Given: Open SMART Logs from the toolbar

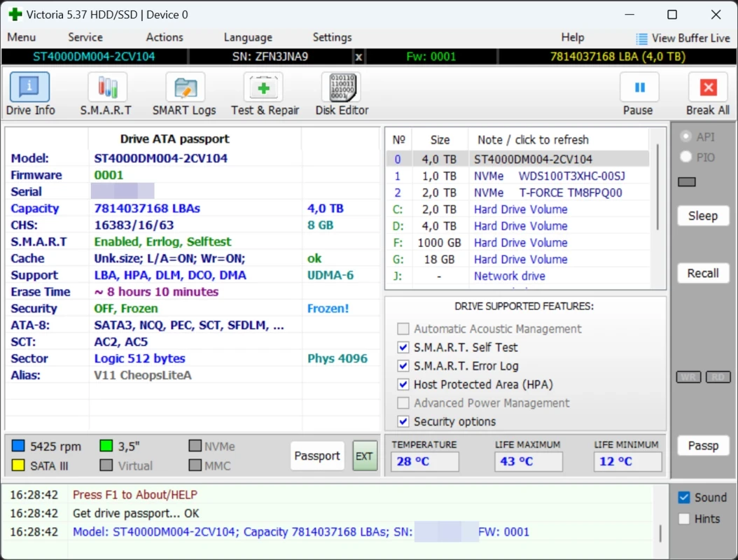Looking at the screenshot, I should click(184, 88).
